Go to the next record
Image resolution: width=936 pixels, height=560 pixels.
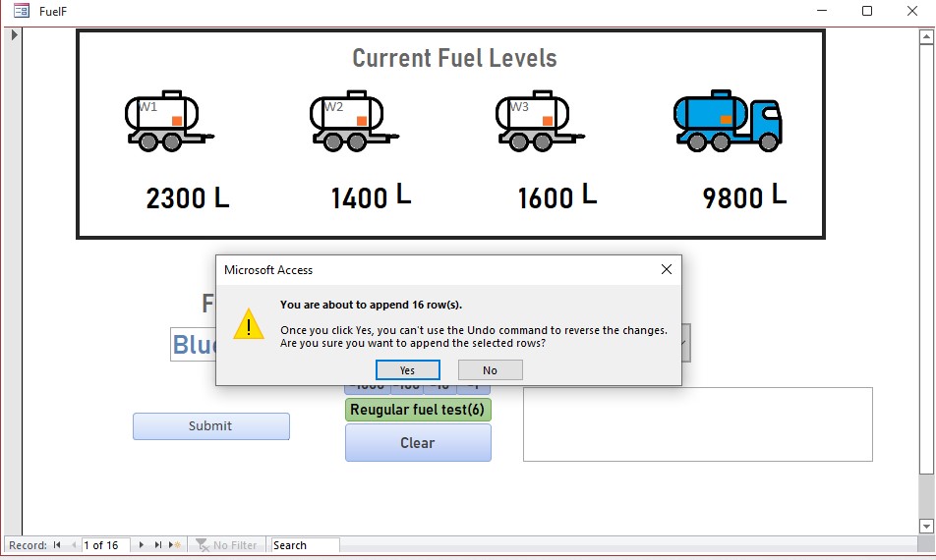pyautogui.click(x=141, y=545)
